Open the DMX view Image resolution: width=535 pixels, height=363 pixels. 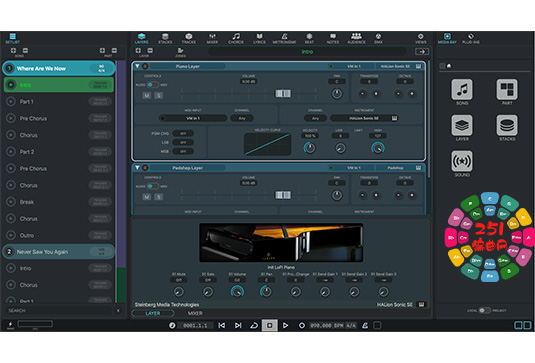pyautogui.click(x=378, y=38)
